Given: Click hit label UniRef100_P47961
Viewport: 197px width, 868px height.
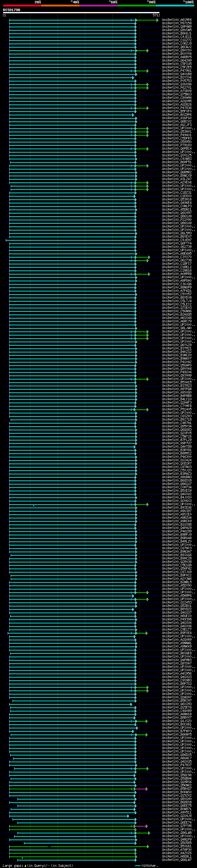Looking at the screenshot, I should [x=177, y=71].
